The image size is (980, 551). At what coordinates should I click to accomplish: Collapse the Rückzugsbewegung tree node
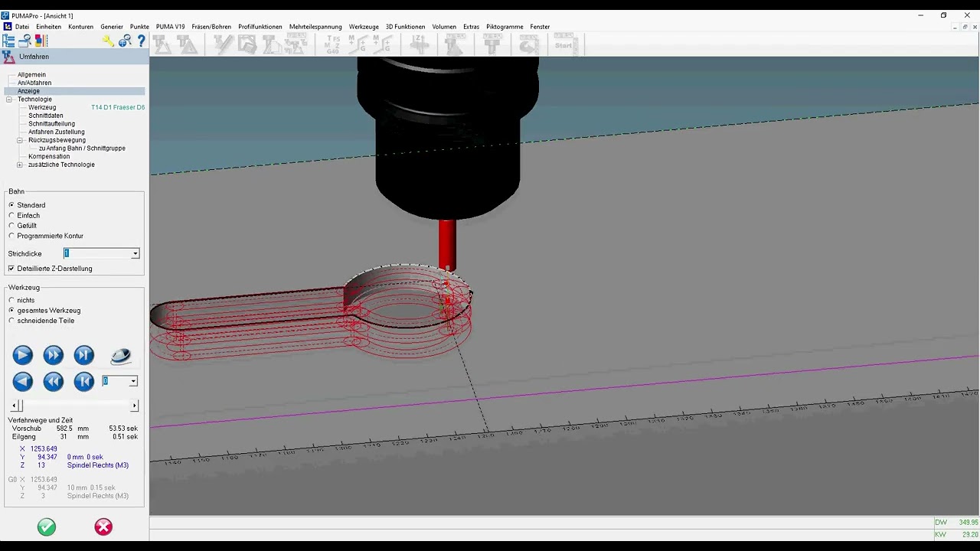tap(20, 140)
